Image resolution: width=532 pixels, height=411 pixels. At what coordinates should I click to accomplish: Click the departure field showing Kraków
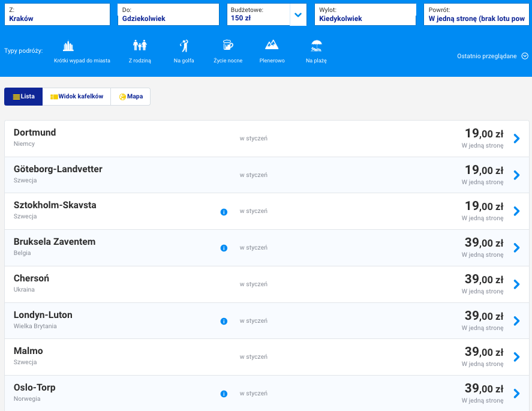point(57,15)
